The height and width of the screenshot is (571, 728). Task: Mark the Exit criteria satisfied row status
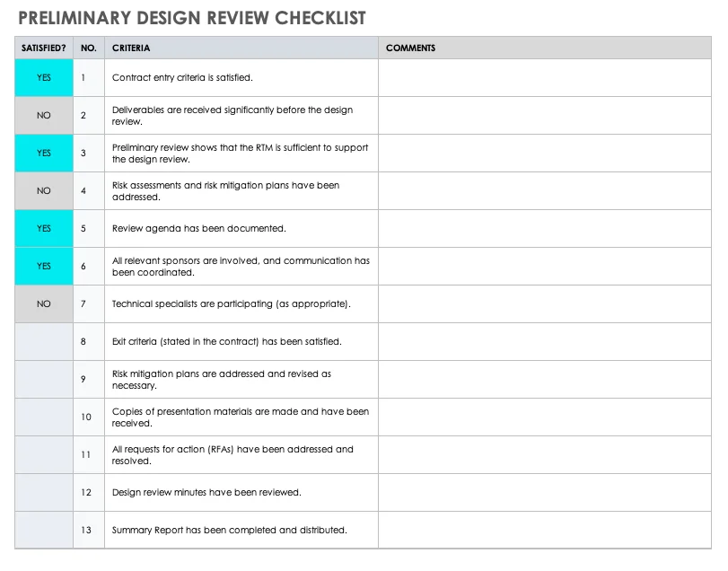coord(43,341)
